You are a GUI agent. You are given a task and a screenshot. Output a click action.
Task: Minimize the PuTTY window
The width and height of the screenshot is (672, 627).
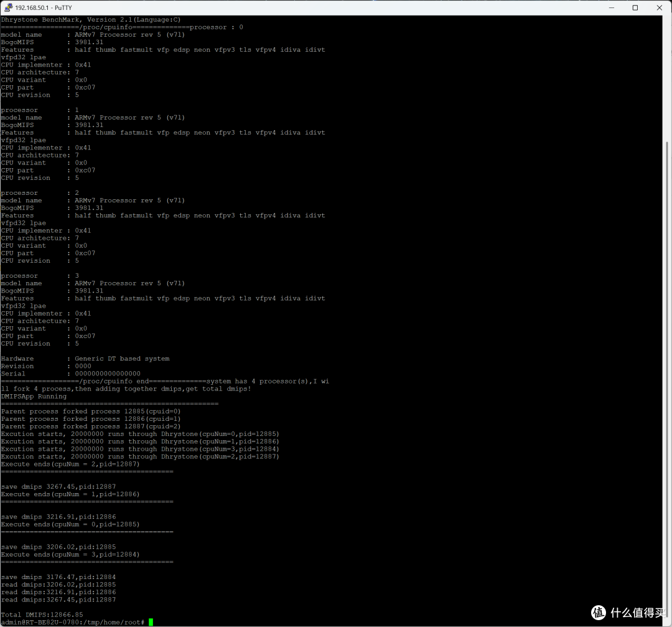tap(612, 7)
